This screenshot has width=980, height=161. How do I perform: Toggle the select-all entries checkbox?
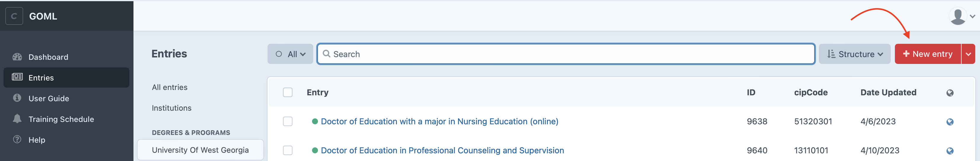point(288,93)
